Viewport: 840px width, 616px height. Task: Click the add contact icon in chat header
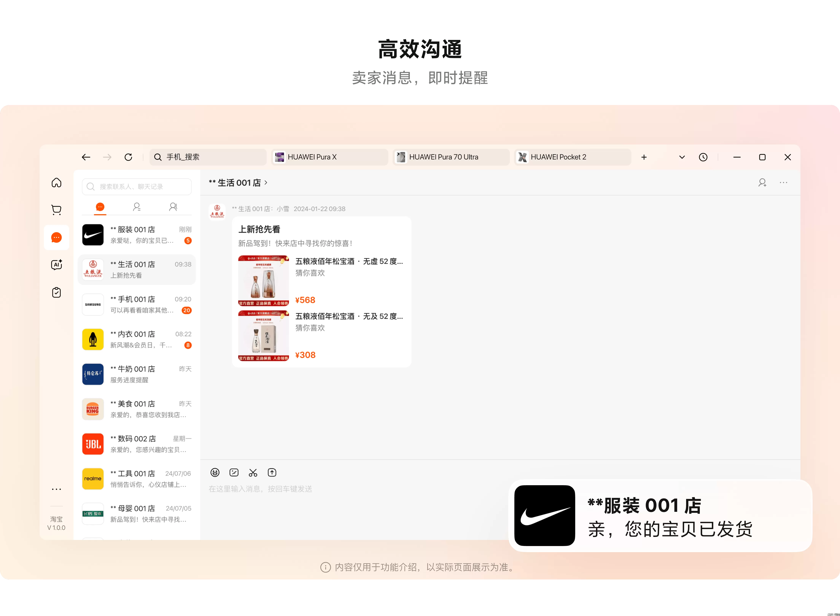click(x=762, y=183)
